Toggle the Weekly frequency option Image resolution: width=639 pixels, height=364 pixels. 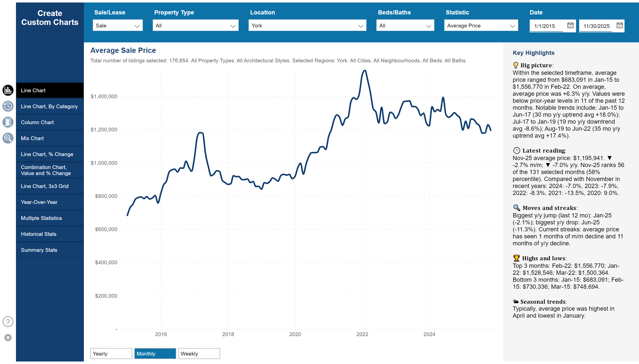(x=199, y=354)
